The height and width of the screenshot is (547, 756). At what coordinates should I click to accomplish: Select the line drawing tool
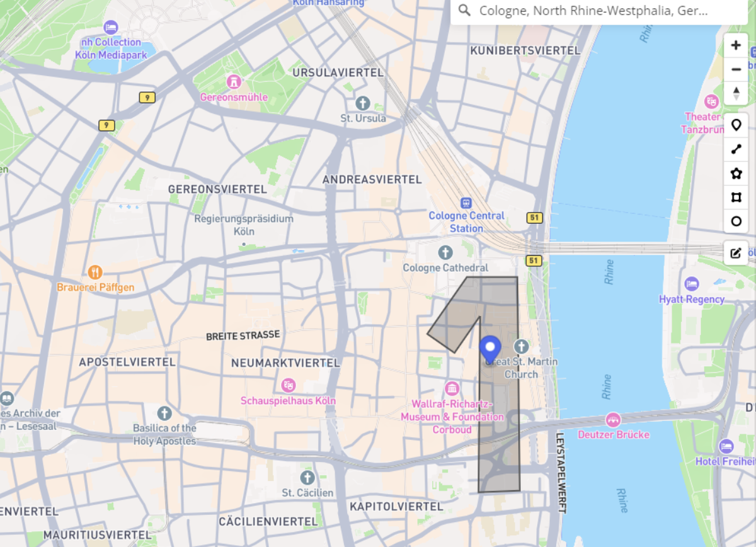point(736,149)
